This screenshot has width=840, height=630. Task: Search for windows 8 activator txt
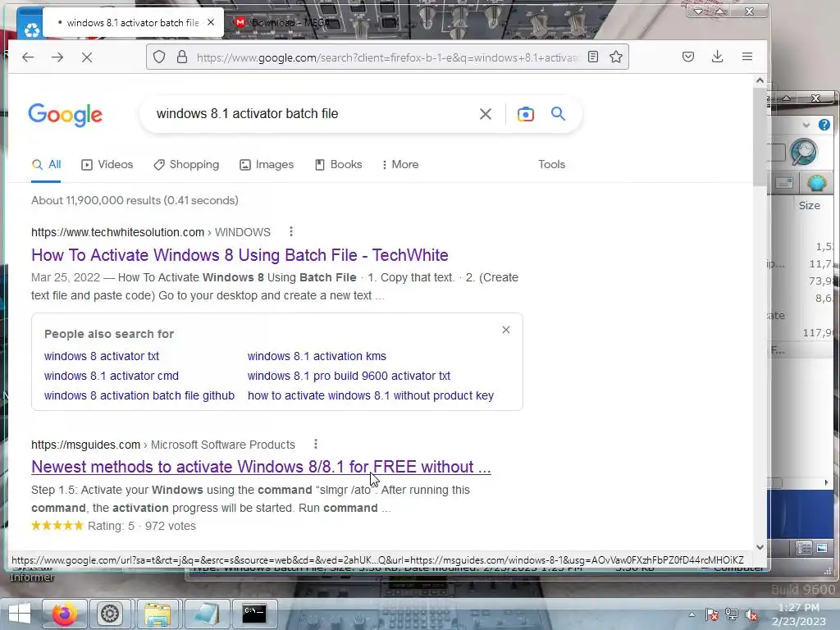tap(101, 356)
